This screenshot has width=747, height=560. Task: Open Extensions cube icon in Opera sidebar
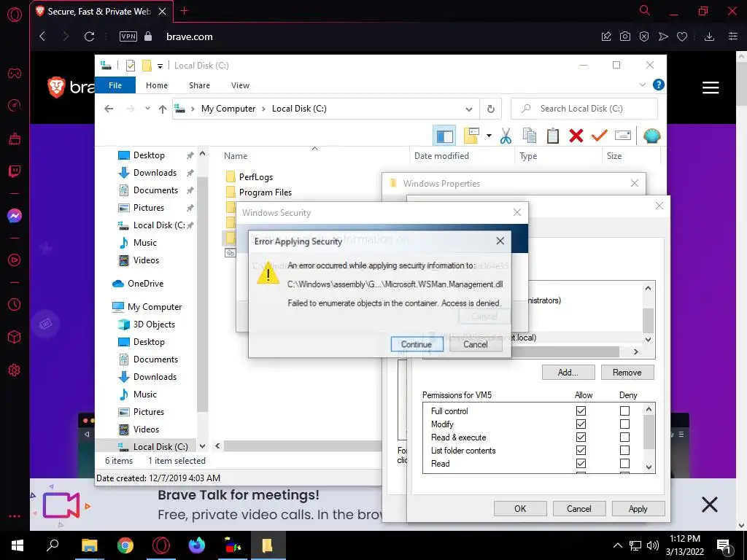[15, 337]
